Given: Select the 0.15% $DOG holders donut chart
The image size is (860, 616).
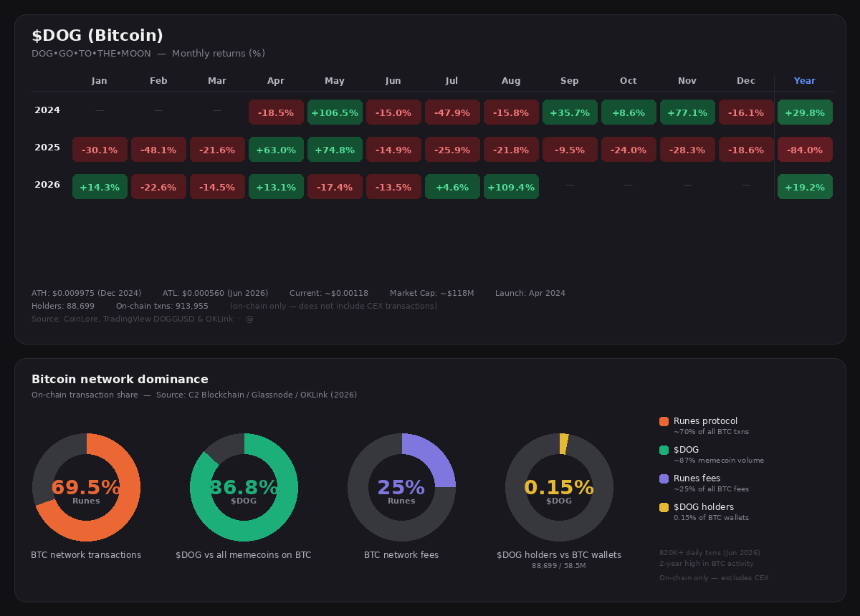Looking at the screenshot, I should tap(559, 487).
